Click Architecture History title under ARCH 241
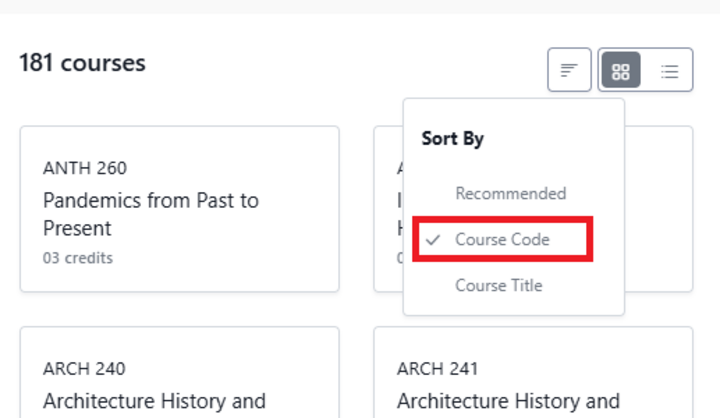 [x=508, y=401]
